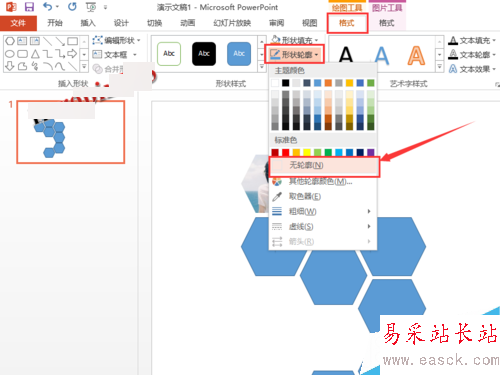Switch to the 幻灯片放映 tab

click(232, 23)
